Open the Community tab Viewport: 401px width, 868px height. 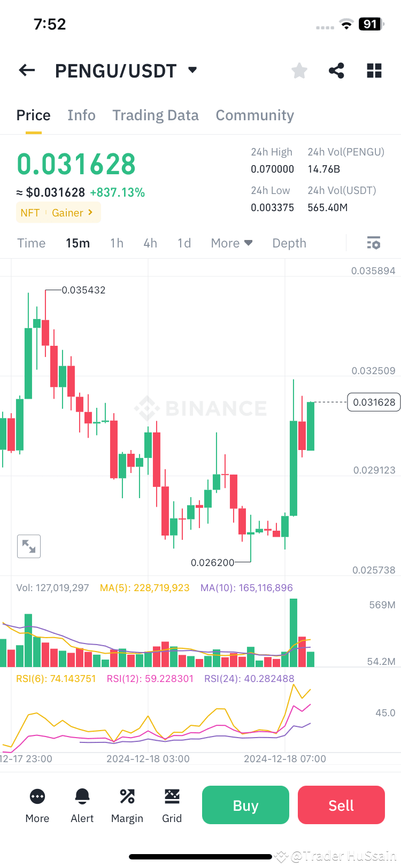pyautogui.click(x=255, y=115)
